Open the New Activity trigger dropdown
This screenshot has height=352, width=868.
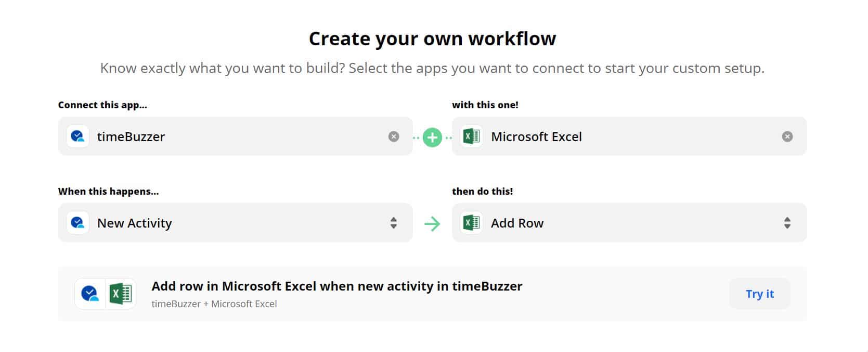pyautogui.click(x=236, y=223)
